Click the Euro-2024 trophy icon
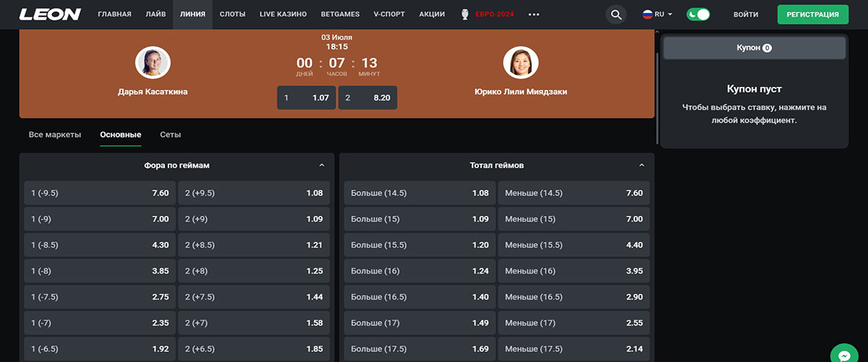This screenshot has width=868, height=362. pos(465,14)
